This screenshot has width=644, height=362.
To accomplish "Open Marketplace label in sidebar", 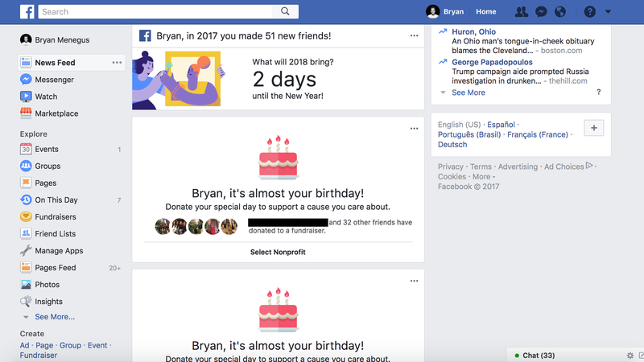I will (56, 113).
